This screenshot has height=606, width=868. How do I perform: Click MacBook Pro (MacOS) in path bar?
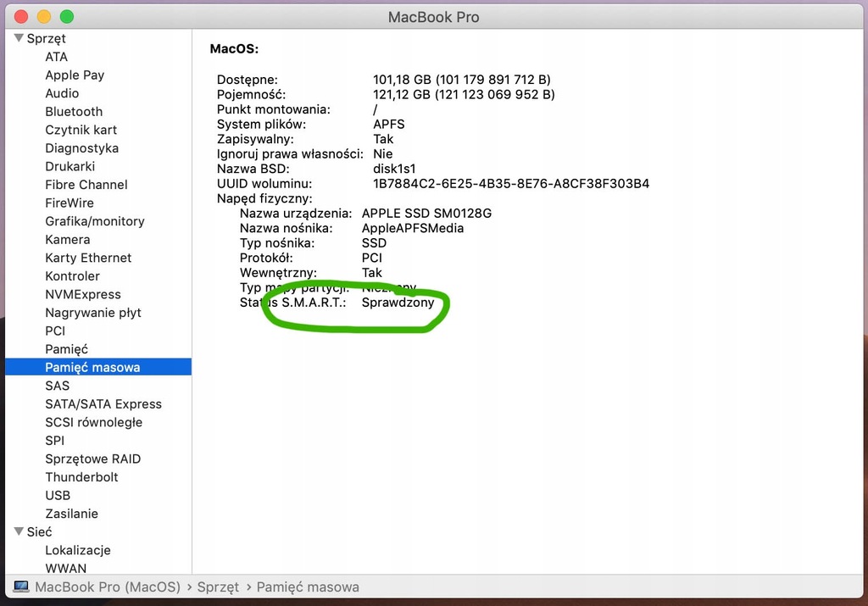point(108,587)
